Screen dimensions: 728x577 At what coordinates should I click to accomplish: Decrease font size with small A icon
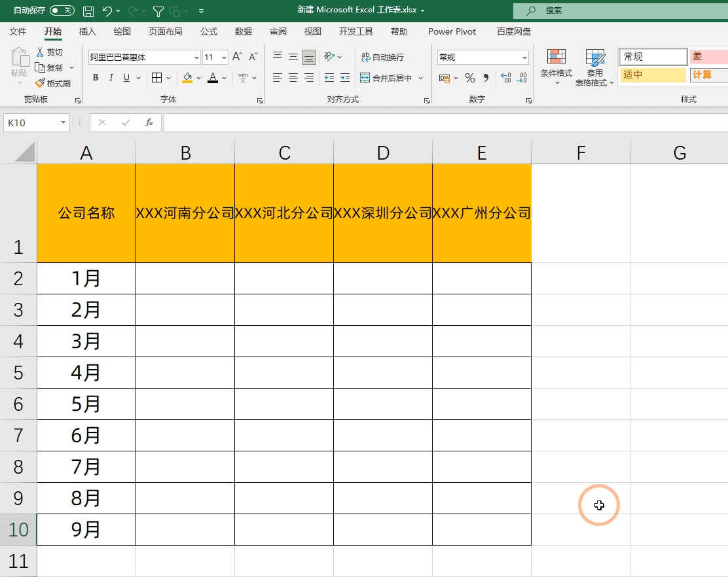[x=253, y=56]
